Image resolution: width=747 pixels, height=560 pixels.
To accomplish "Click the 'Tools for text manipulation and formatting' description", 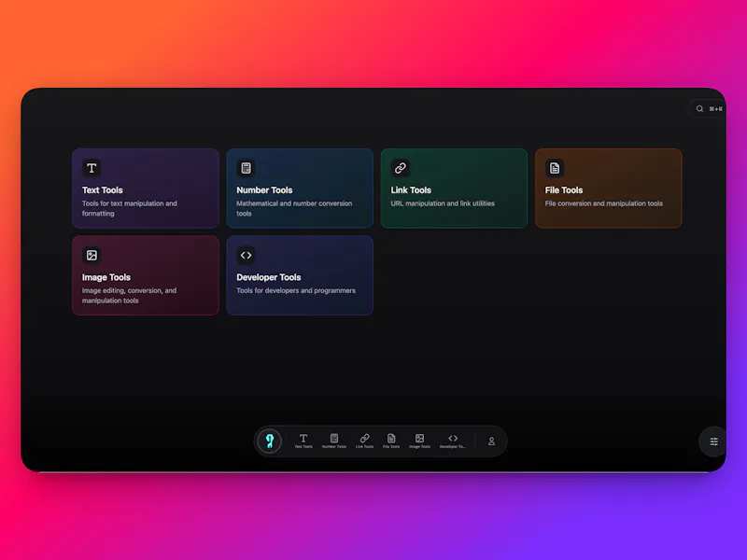I will (x=130, y=208).
